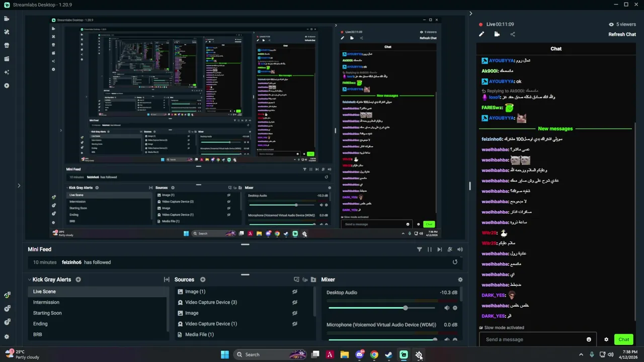Open the Mini Feed filter funnel icon
Viewport: 644px width, 362px height.
point(420,249)
